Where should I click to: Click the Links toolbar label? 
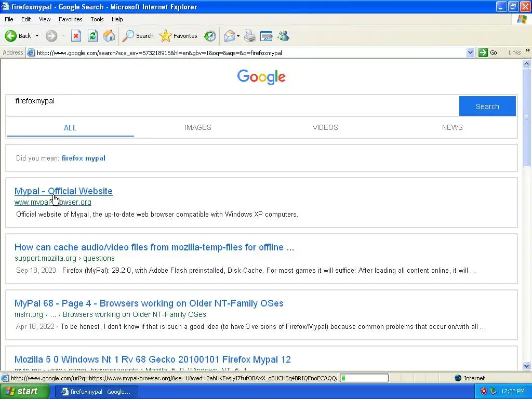[x=514, y=52]
